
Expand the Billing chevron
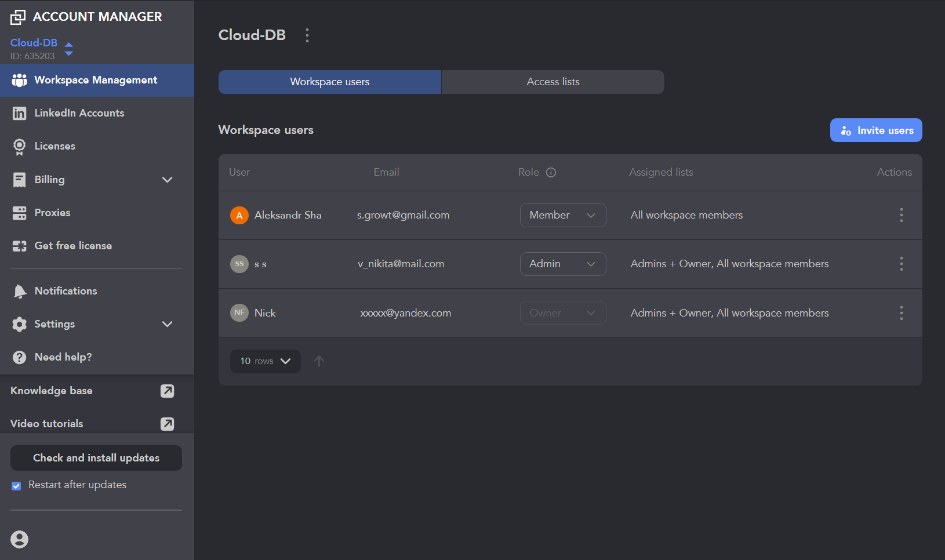tap(168, 180)
